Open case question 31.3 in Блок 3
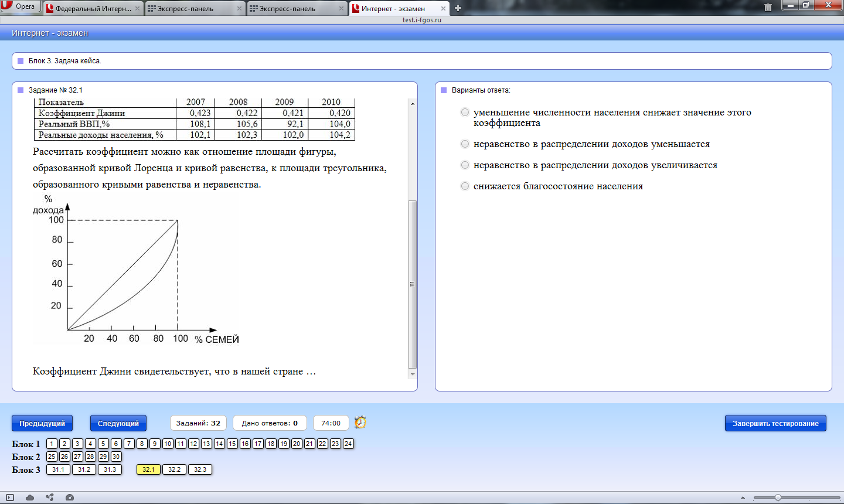Screen dimensions: 844x504 (110, 469)
